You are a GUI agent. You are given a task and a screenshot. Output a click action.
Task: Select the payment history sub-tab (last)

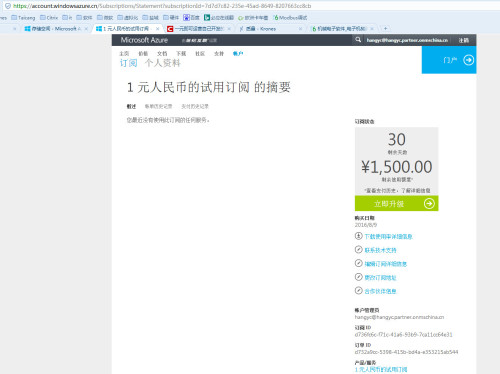[195, 106]
